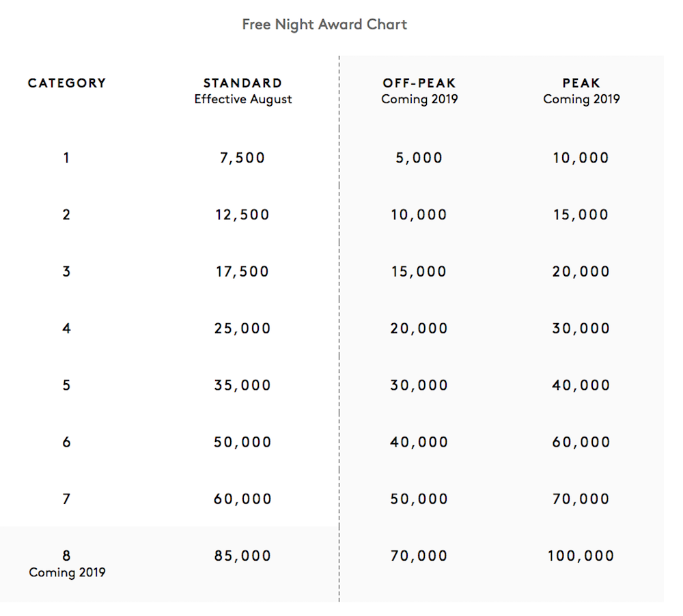Select Category 5 row number

coord(66,385)
